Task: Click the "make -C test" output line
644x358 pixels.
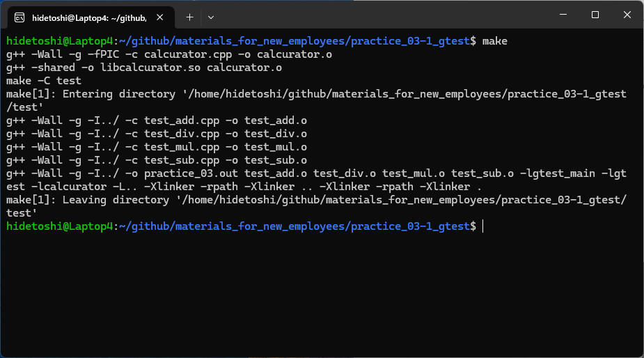Action: click(x=44, y=81)
